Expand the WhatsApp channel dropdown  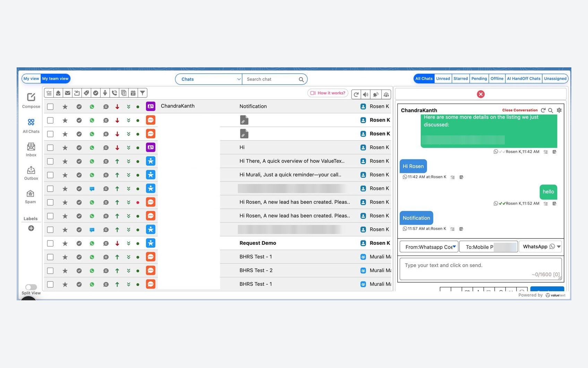[541, 246]
